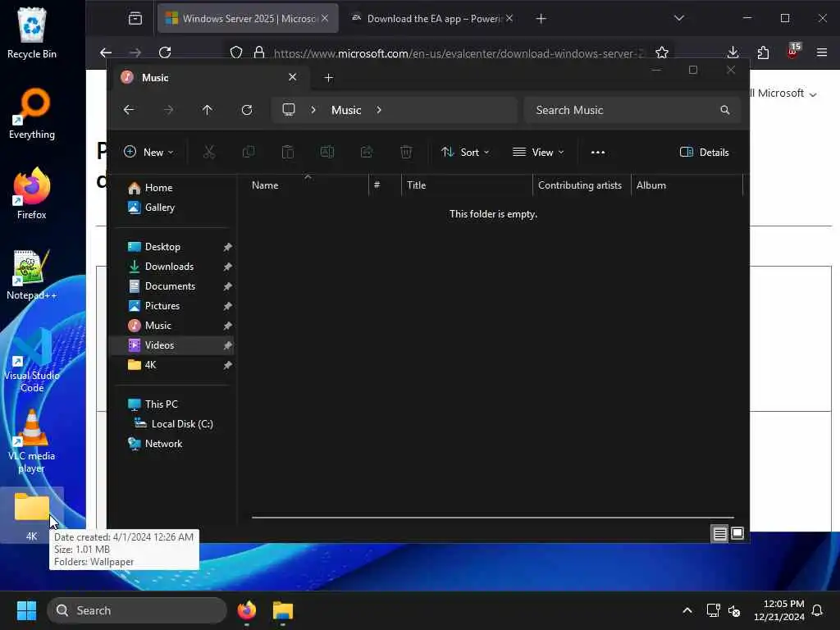This screenshot has height=630, width=840.
Task: Open the See more ellipsis menu
Action: [598, 152]
